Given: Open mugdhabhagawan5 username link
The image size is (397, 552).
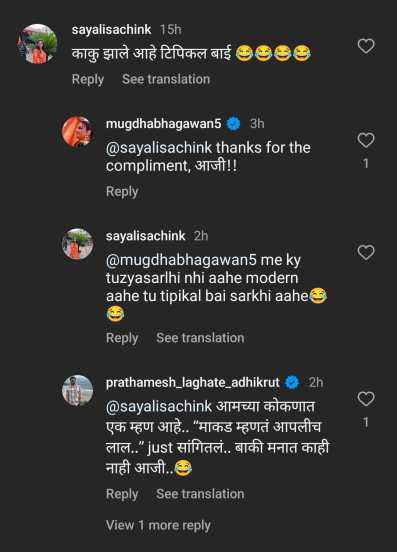Looking at the screenshot, I should coord(164,124).
